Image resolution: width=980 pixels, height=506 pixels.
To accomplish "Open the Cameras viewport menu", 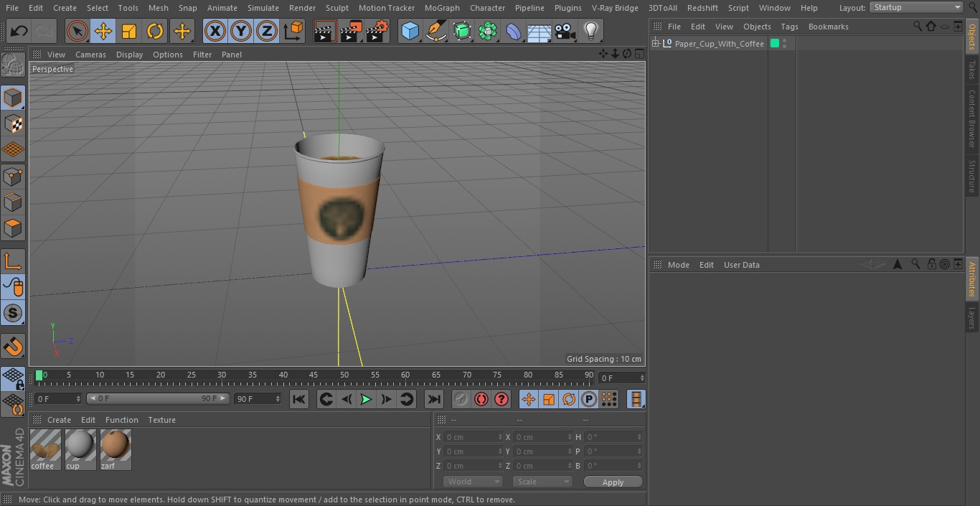I will (90, 55).
